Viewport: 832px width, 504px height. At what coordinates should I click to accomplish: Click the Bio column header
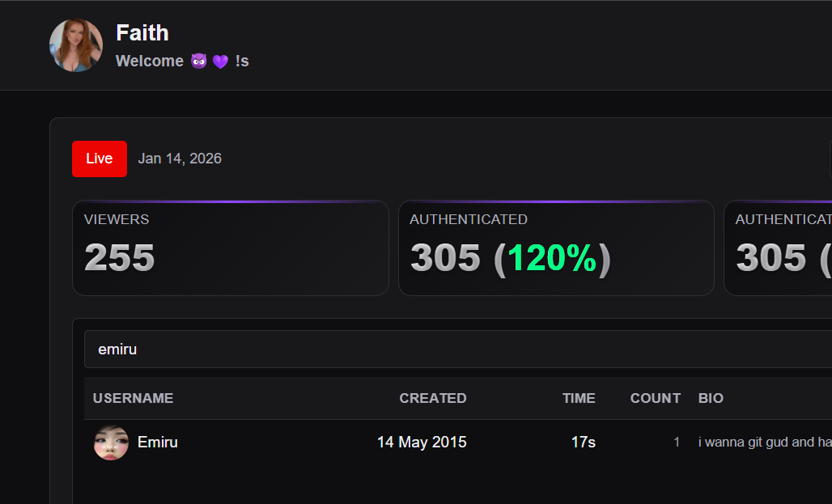(711, 398)
